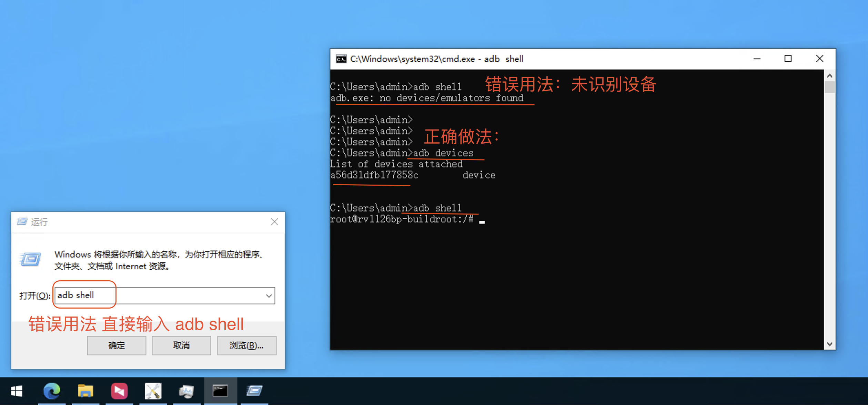Launch Microsoft Edge from taskbar
The height and width of the screenshot is (405, 868).
52,391
